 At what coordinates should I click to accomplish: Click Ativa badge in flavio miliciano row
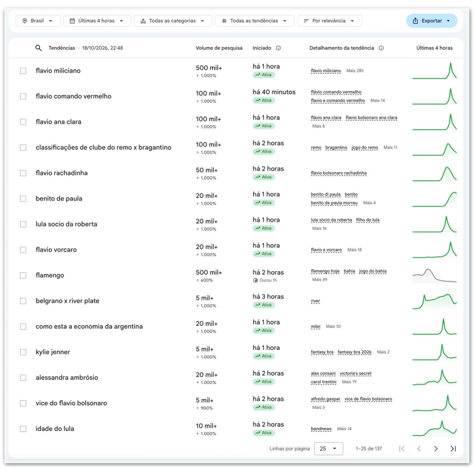tap(264, 75)
